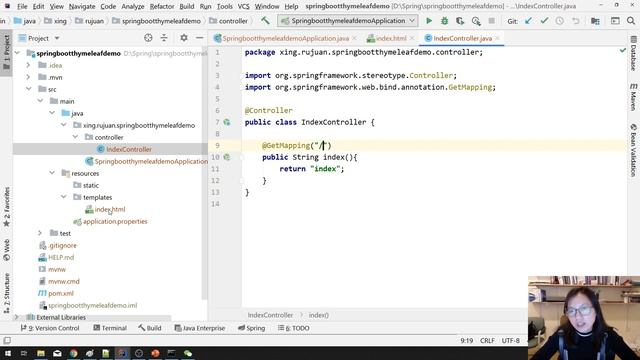Screen dimensions: 640x360
Task: Open the Build tool window
Action: pyautogui.click(x=149, y=328)
